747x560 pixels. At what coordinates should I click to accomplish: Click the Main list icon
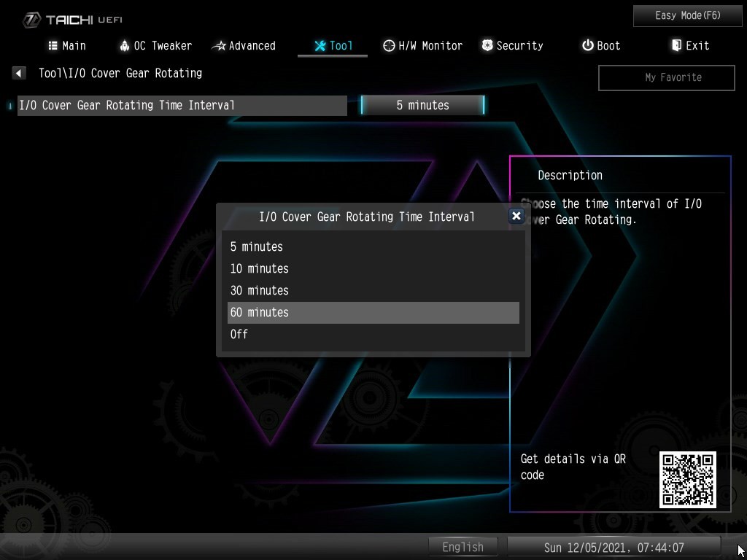pos(53,46)
